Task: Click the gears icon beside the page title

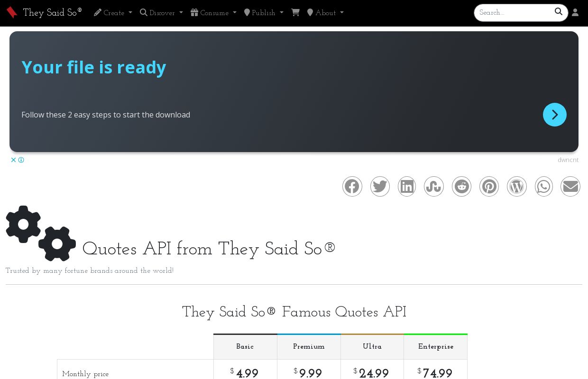Action: pos(41,233)
